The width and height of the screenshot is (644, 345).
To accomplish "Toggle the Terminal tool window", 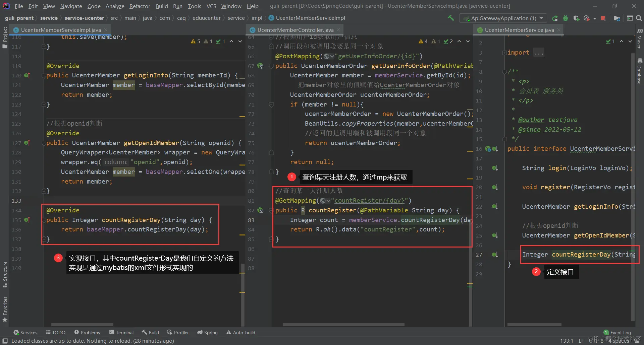I will click(x=121, y=332).
